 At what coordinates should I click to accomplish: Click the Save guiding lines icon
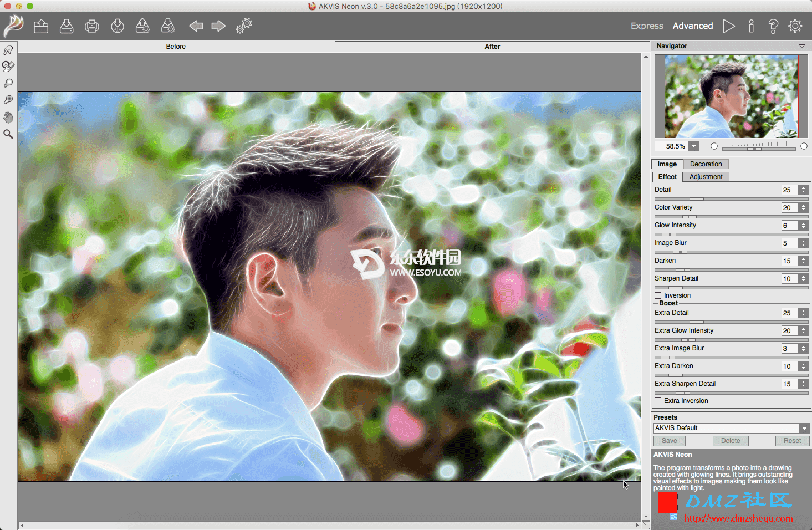coord(168,26)
